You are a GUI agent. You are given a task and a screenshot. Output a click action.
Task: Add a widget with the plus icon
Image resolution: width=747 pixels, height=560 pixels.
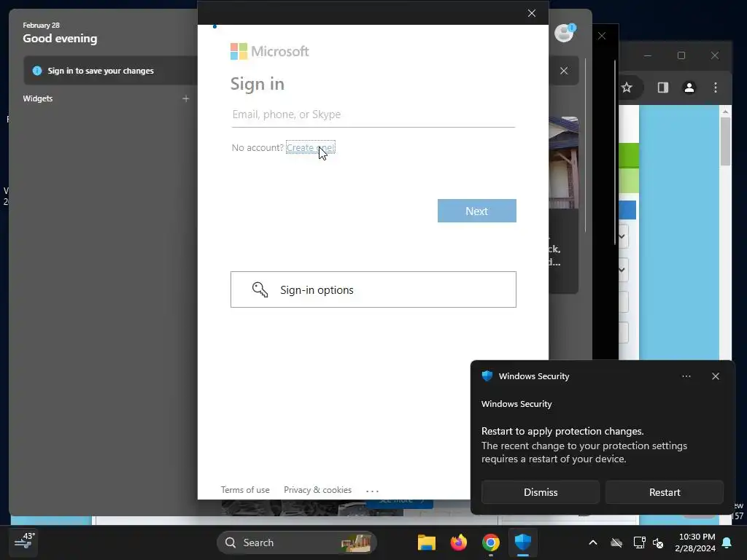pyautogui.click(x=186, y=98)
